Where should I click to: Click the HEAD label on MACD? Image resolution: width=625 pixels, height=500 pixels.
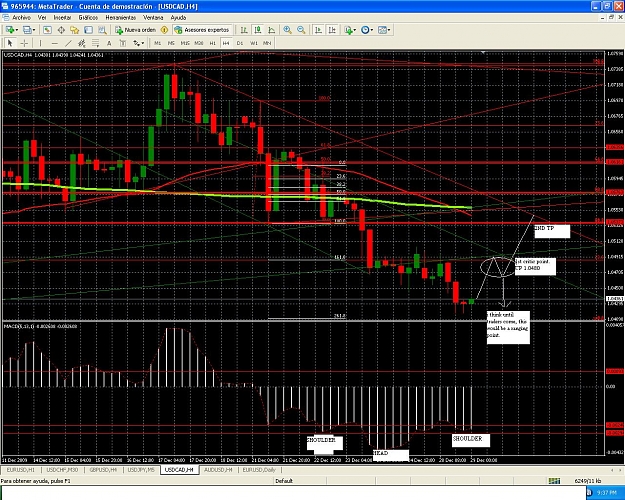391,455
